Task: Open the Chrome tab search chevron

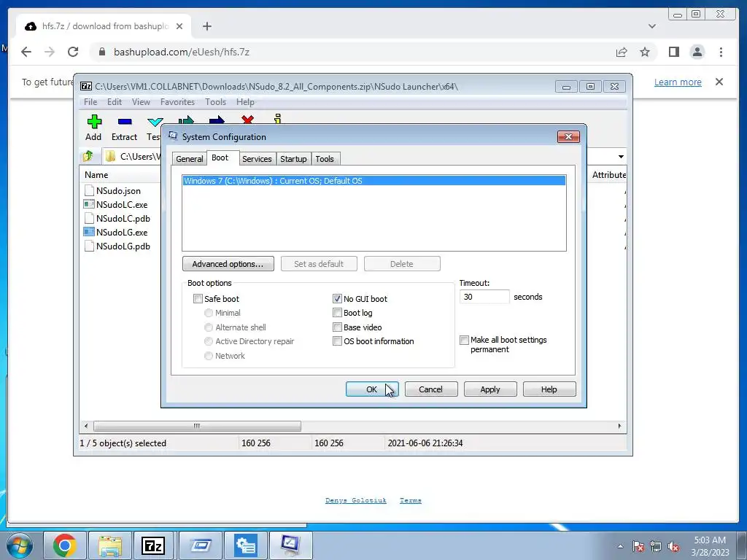Action: pos(652,26)
